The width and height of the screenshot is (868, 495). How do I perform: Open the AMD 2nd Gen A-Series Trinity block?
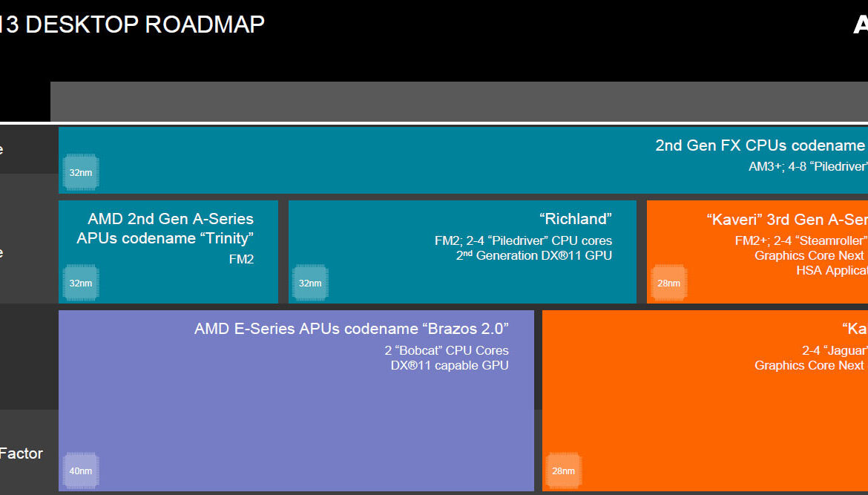[167, 251]
